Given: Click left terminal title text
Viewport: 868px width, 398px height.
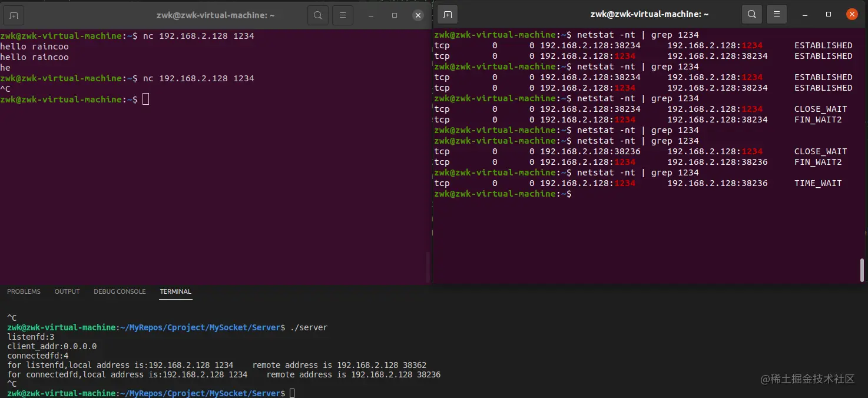Looking at the screenshot, I should pyautogui.click(x=216, y=15).
